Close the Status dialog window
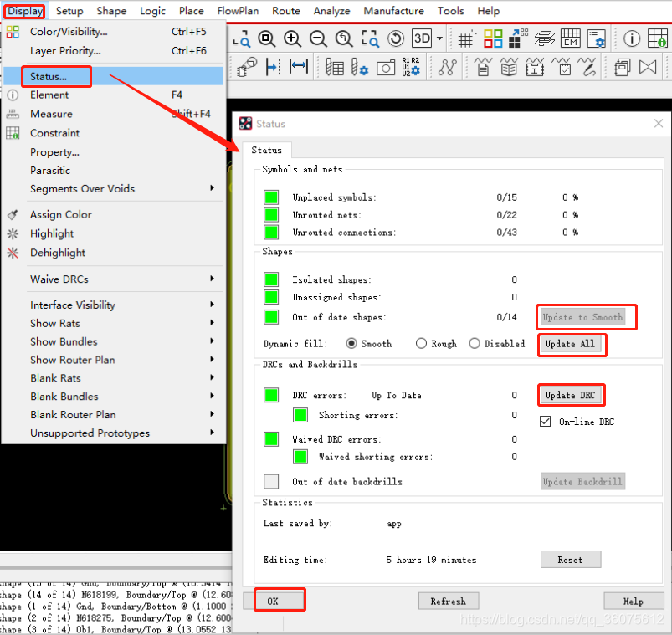The width and height of the screenshot is (672, 635). 659,123
